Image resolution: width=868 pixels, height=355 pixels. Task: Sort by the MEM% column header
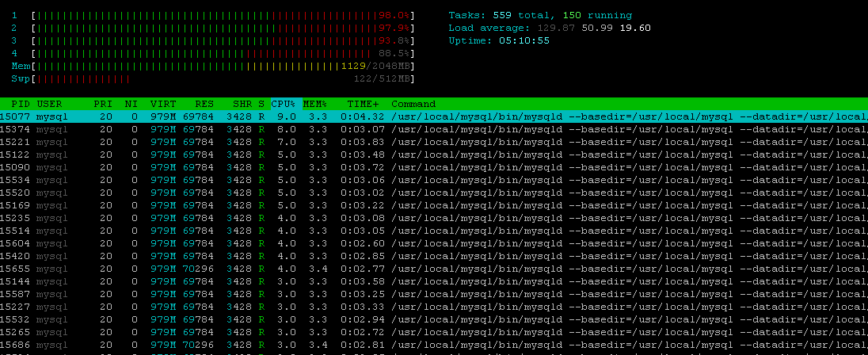click(x=315, y=104)
